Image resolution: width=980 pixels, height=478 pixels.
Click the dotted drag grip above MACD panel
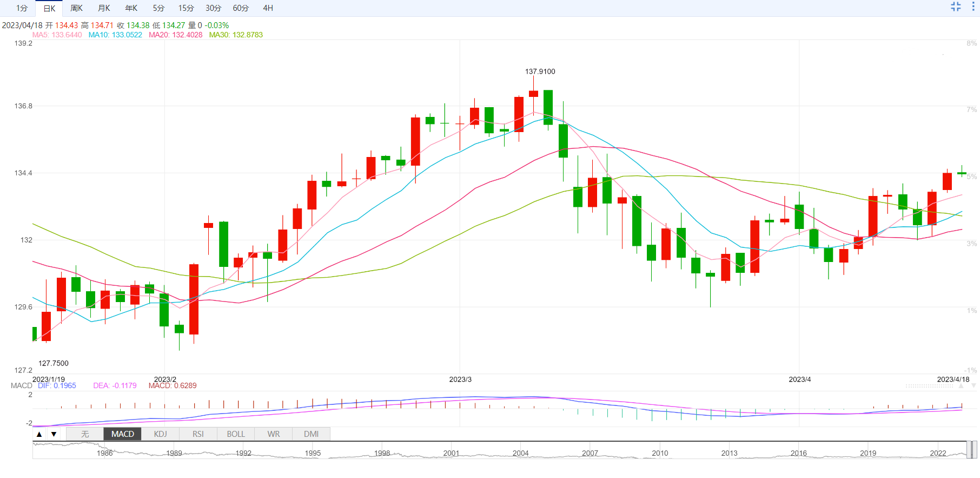tap(930, 386)
